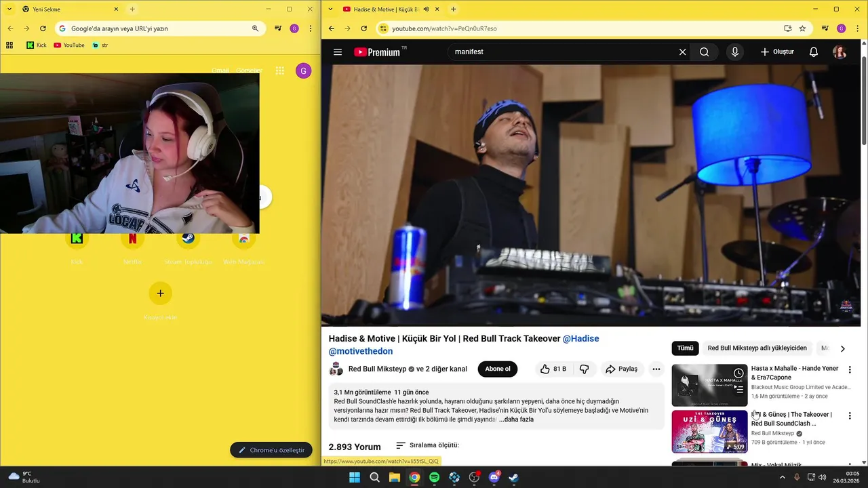This screenshot has height=488, width=868.
Task: Expand description with '...daha fazla'
Action: (516, 420)
